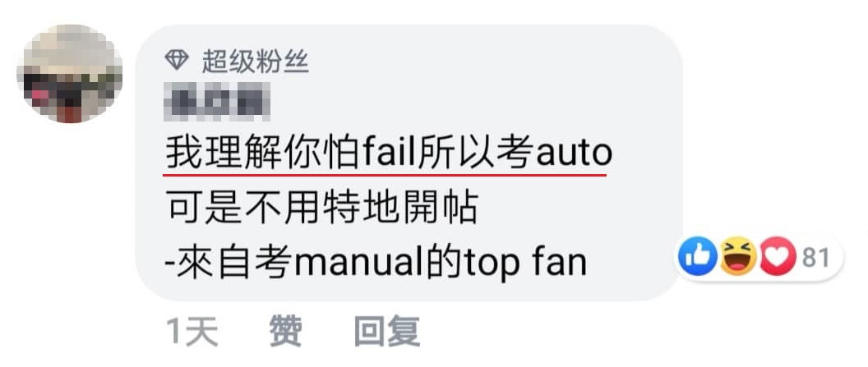Open the blurred commenter name link

[219, 102]
